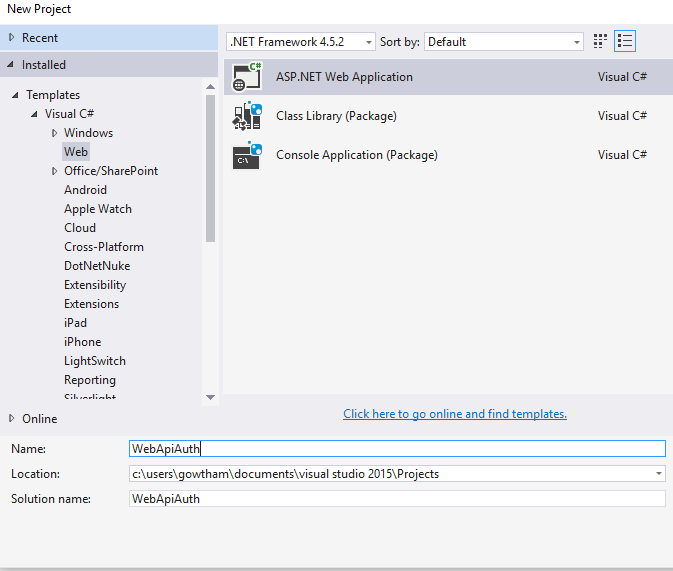Viewport: 673px width, 571px height.
Task: Select the LightSwitch category
Action: click(95, 361)
